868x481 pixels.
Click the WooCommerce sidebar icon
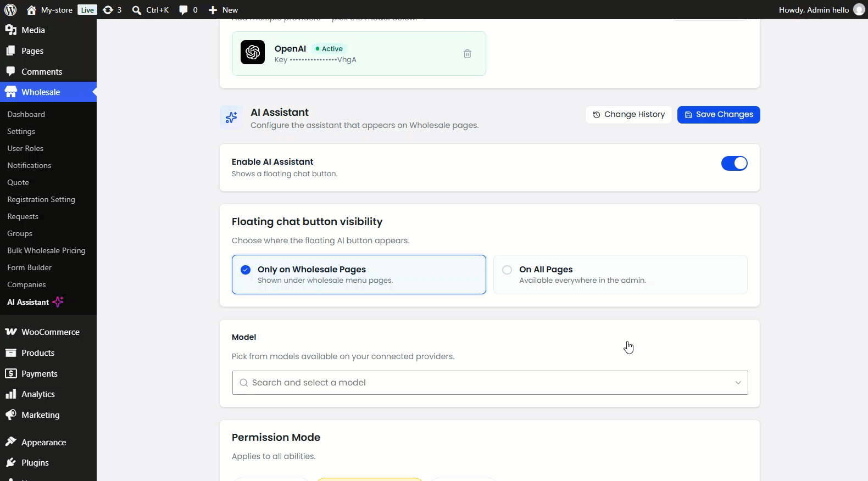(x=10, y=332)
